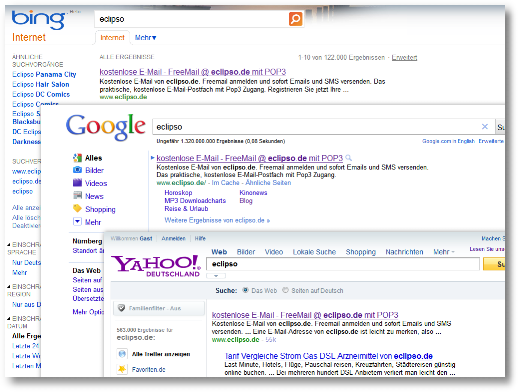Image resolution: width=520 pixels, height=392 pixels.
Task: Click the Favoriten.de star icon in Yahoo
Action: [x=122, y=369]
